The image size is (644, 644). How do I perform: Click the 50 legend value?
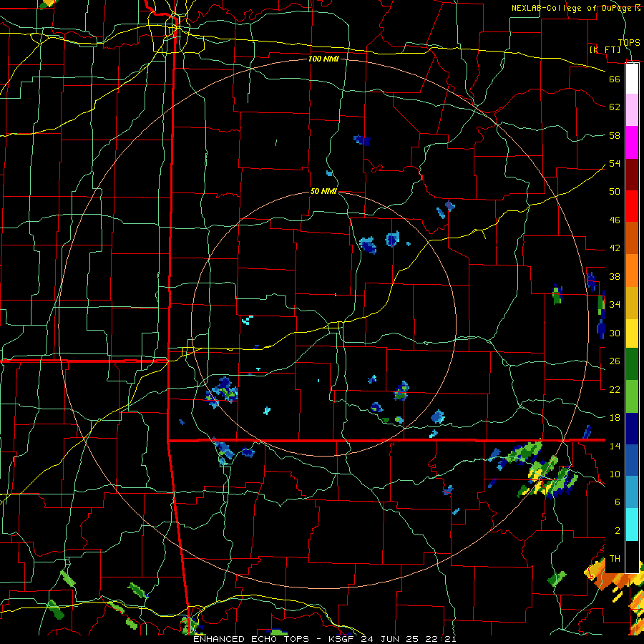[x=615, y=192]
